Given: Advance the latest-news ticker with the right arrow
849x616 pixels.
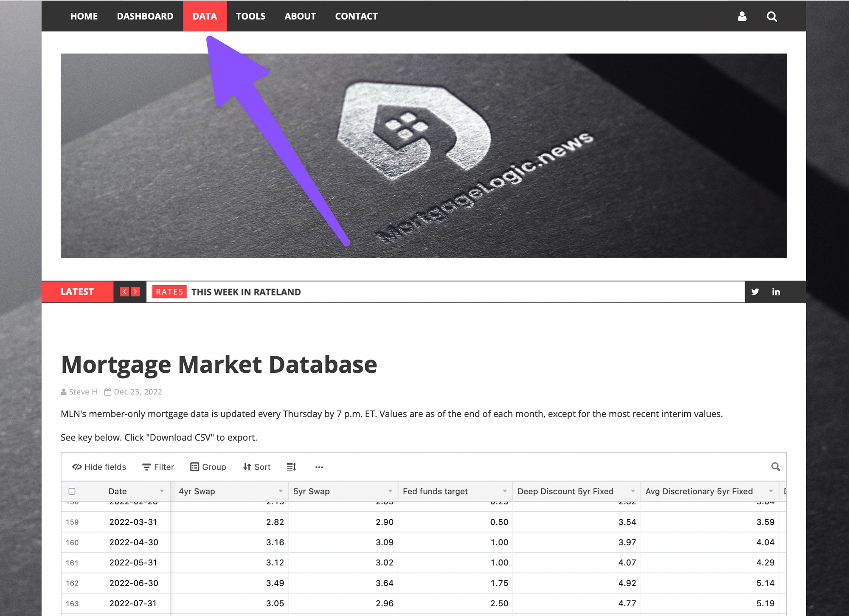Looking at the screenshot, I should (x=135, y=292).
